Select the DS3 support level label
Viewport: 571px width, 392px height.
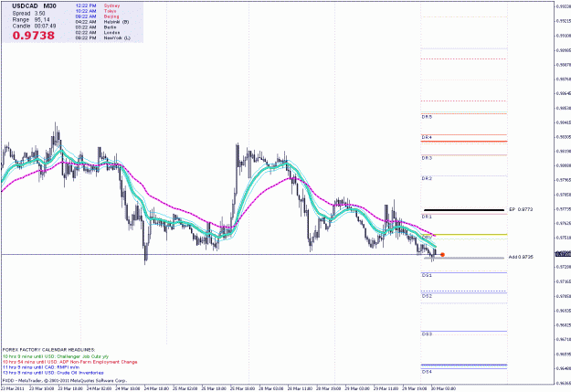pos(427,334)
